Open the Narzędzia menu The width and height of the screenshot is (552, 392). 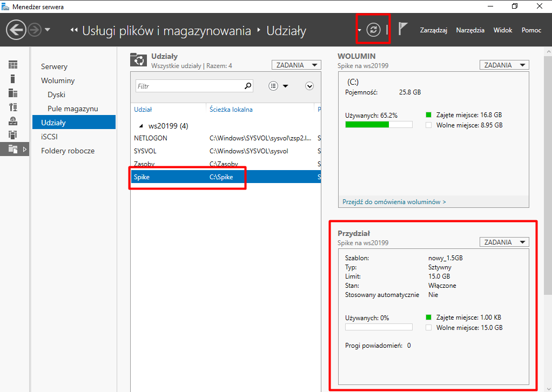470,30
